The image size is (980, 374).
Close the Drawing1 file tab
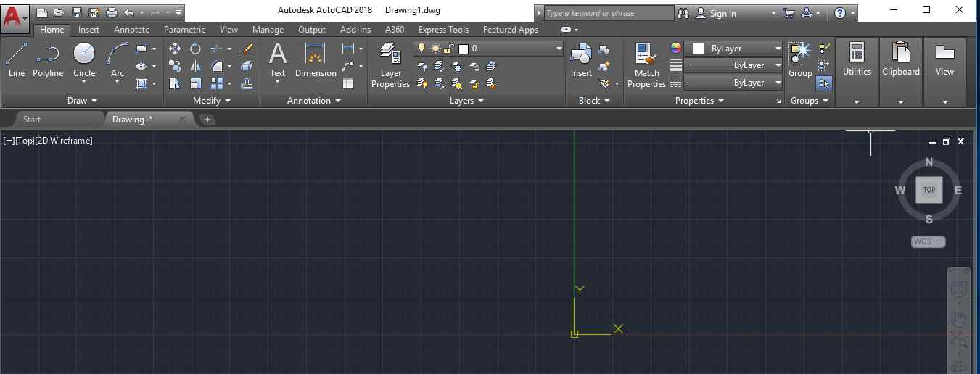point(182,119)
